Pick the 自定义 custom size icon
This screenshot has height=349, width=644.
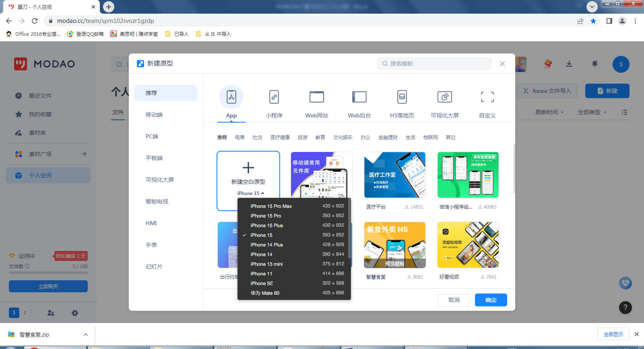pos(487,97)
